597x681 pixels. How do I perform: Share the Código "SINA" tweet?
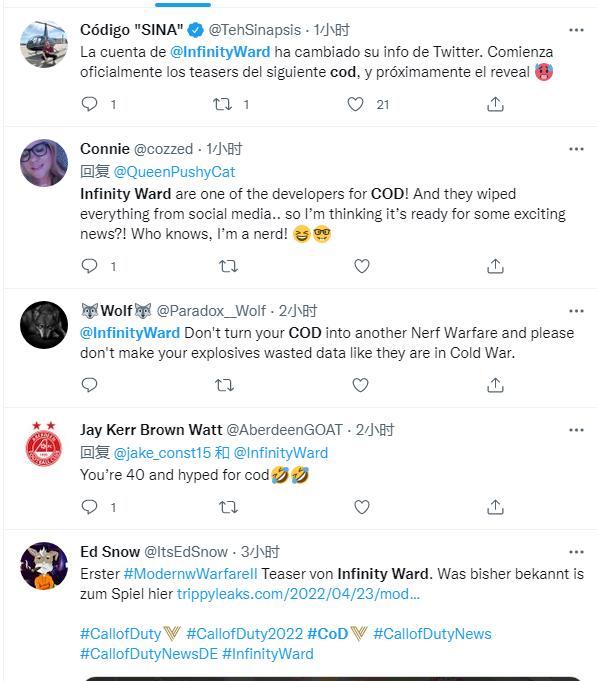495,104
